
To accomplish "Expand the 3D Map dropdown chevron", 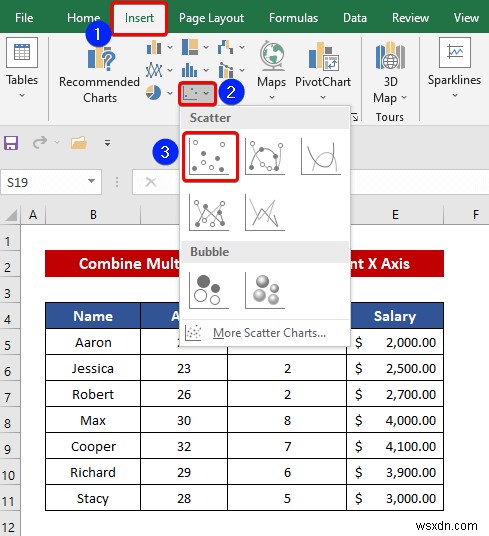I will coord(404,98).
